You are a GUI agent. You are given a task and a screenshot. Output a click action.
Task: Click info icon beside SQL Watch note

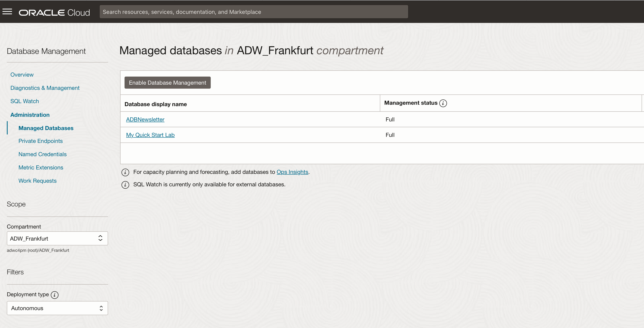click(125, 185)
